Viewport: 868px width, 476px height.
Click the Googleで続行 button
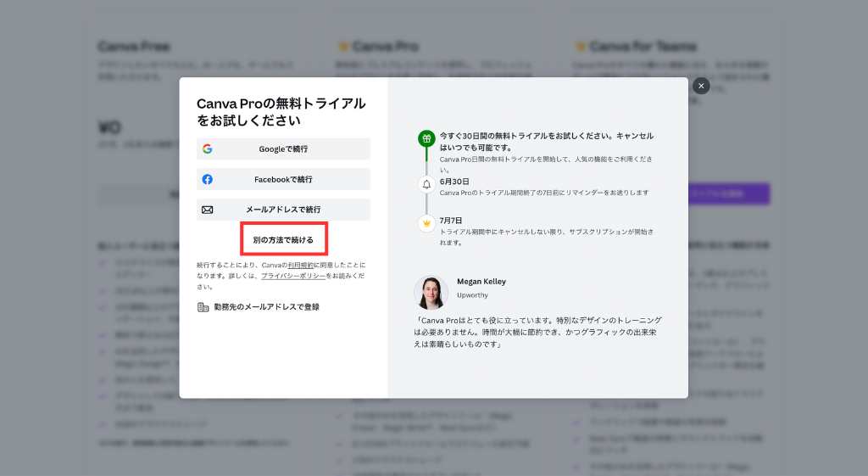[283, 149]
